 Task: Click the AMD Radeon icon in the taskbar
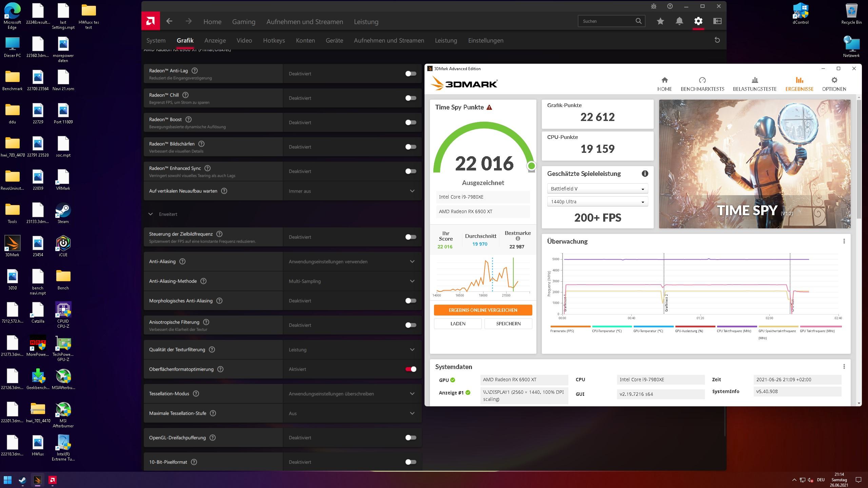52,480
